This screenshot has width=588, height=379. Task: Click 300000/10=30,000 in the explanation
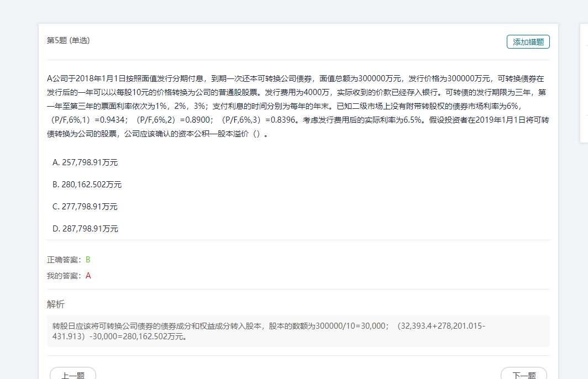point(350,326)
